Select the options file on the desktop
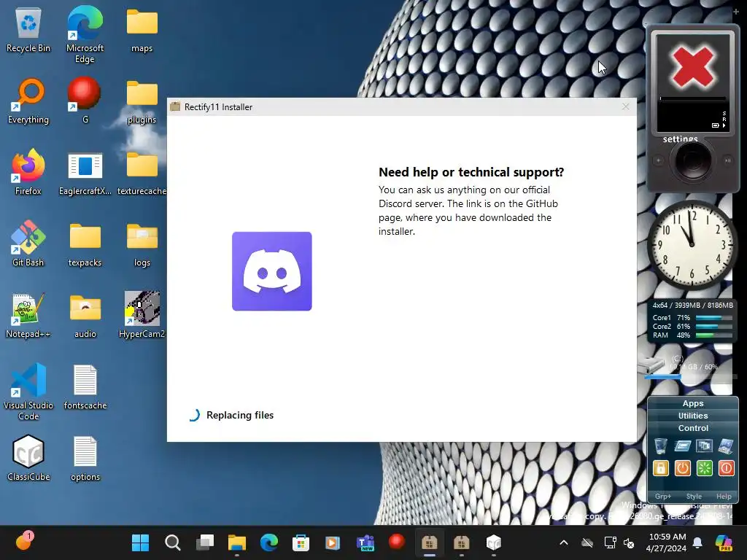This screenshot has height=560, width=747. tap(85, 459)
